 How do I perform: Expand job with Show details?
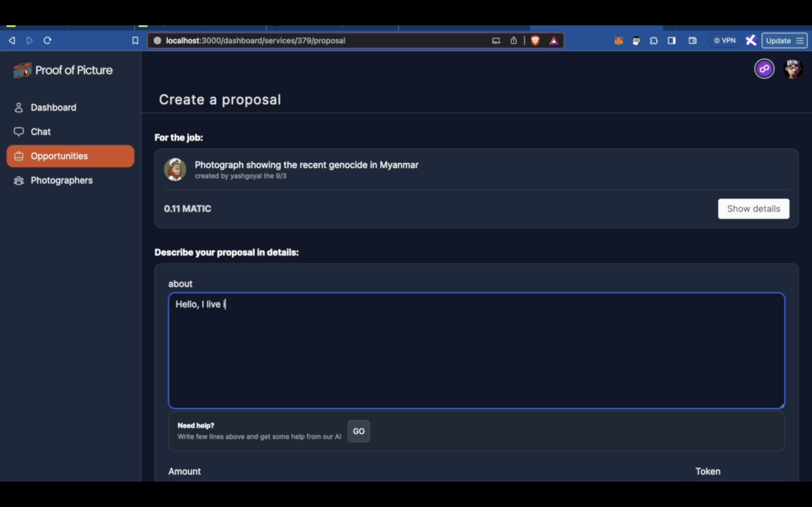[753, 208]
